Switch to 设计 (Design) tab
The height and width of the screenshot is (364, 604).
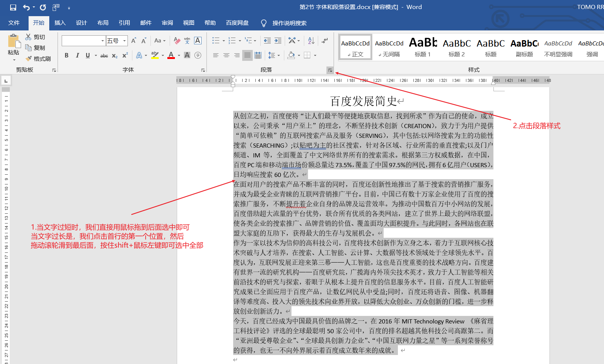81,23
